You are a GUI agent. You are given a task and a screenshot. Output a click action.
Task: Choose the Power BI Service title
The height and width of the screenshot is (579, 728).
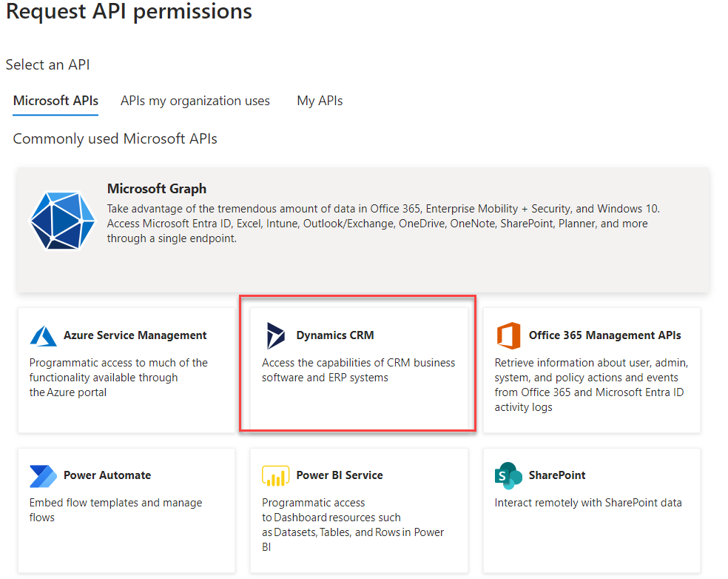(340, 475)
